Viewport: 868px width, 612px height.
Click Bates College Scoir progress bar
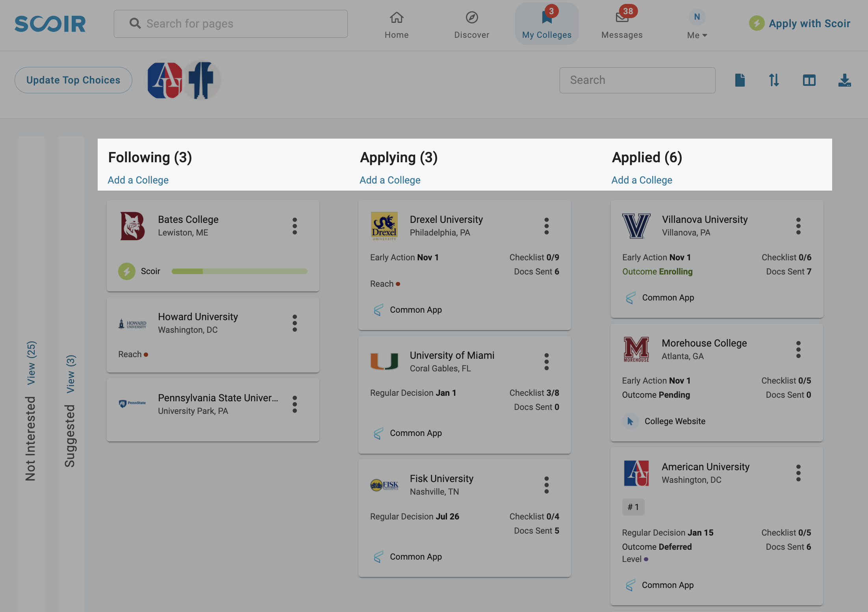[239, 271]
